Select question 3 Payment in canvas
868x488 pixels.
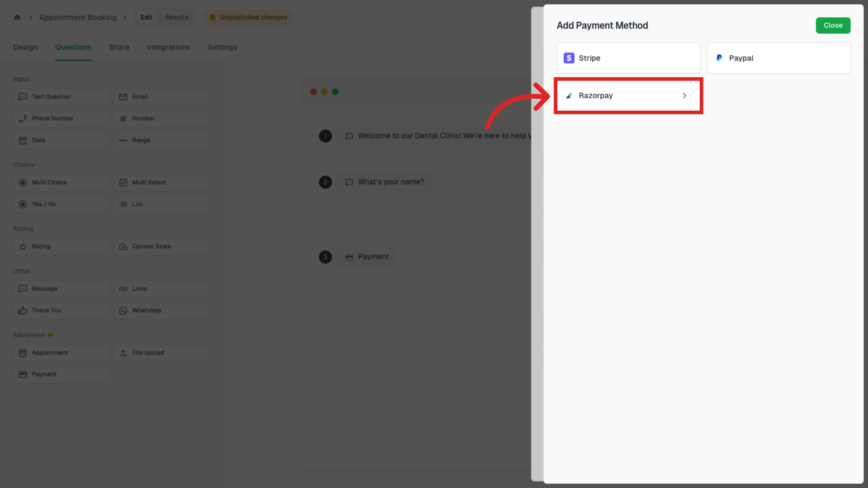tap(367, 257)
